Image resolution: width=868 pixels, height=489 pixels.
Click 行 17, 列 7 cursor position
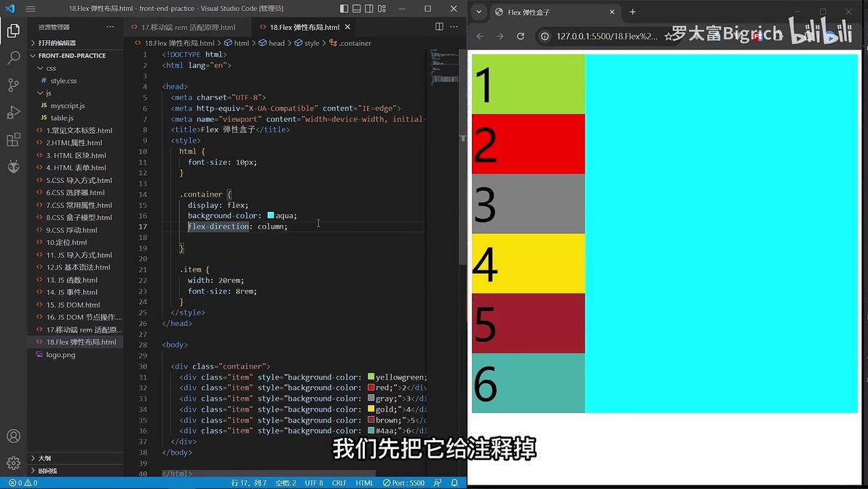[x=249, y=483]
